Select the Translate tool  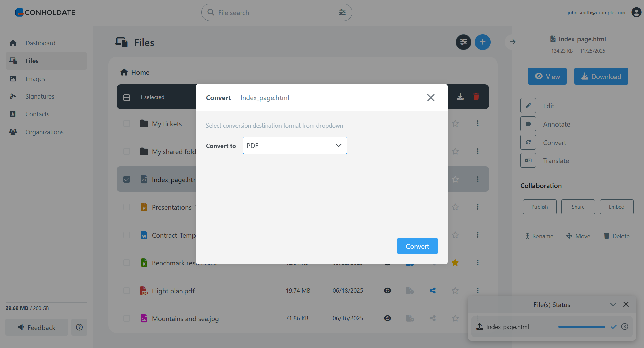(528, 160)
